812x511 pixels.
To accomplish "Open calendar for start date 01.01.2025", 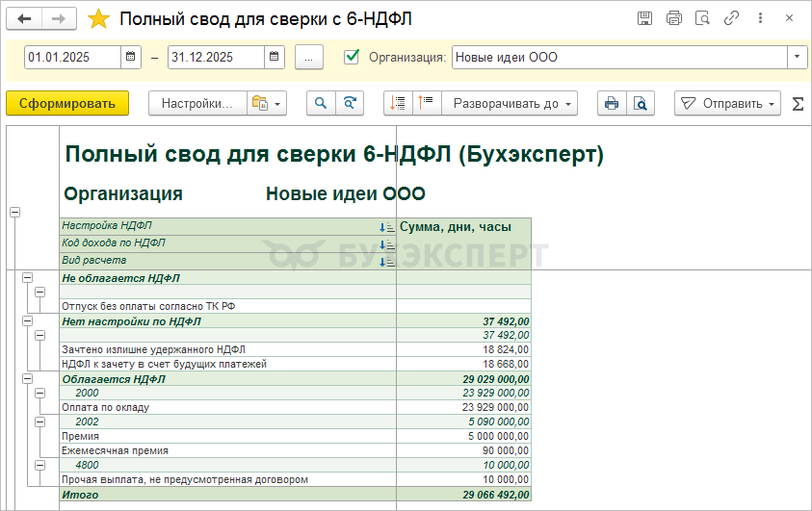I will [x=130, y=57].
